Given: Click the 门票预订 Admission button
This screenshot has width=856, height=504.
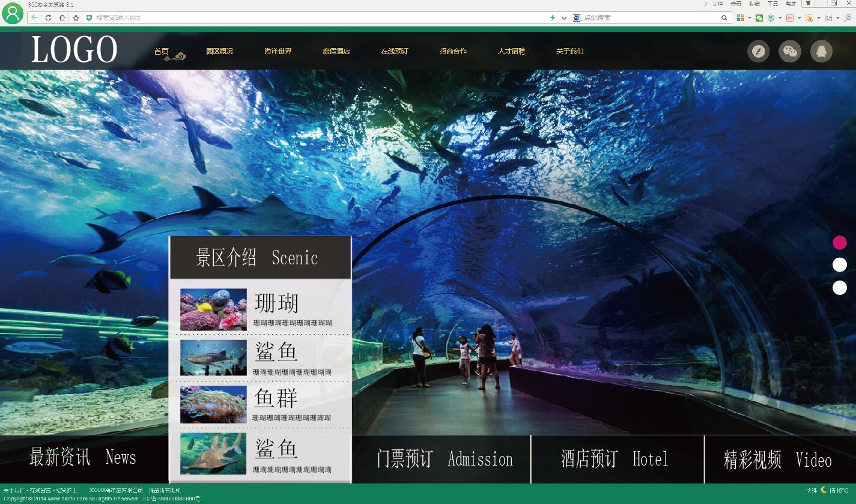Looking at the screenshot, I should pyautogui.click(x=444, y=460).
